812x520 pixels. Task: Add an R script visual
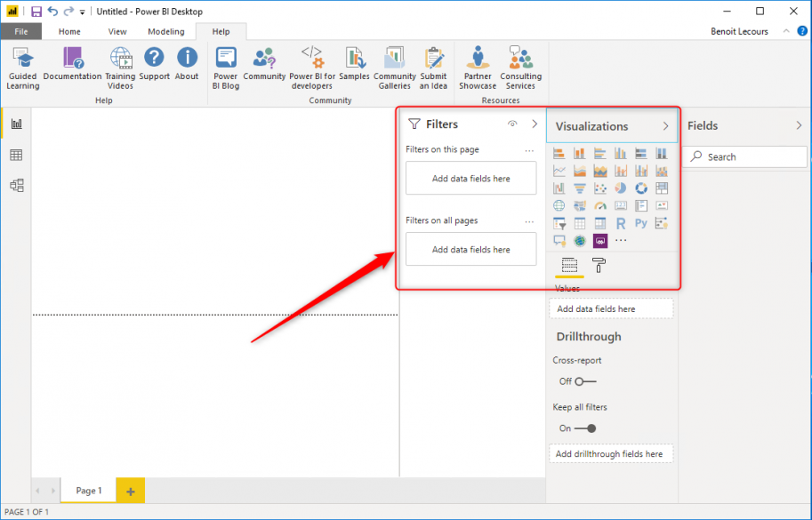[621, 222]
